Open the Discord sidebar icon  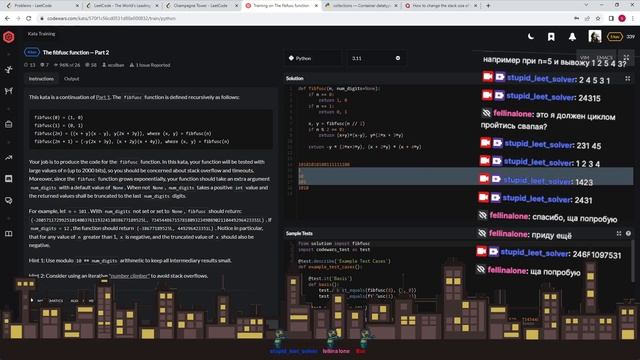click(9, 179)
